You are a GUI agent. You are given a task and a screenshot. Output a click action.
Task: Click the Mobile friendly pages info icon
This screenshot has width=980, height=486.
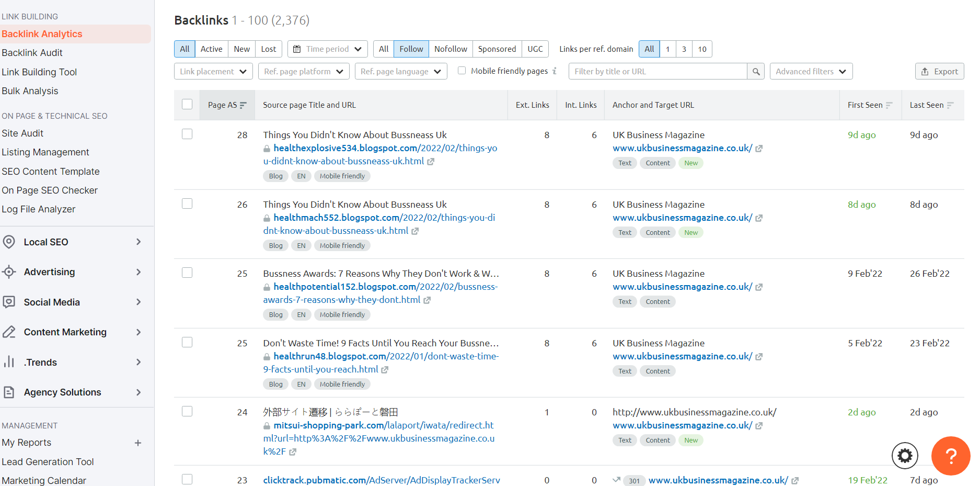tap(555, 71)
